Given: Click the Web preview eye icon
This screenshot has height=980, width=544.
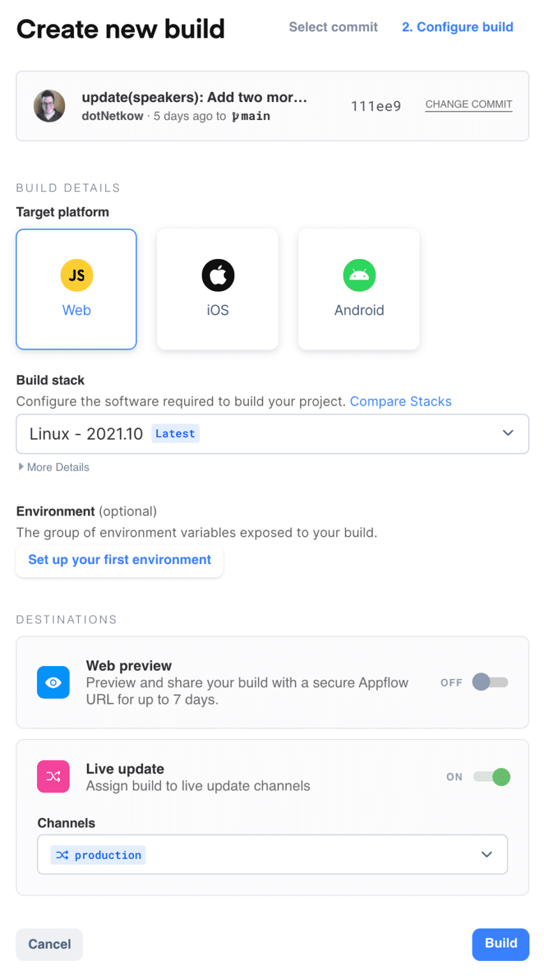Looking at the screenshot, I should tap(53, 682).
